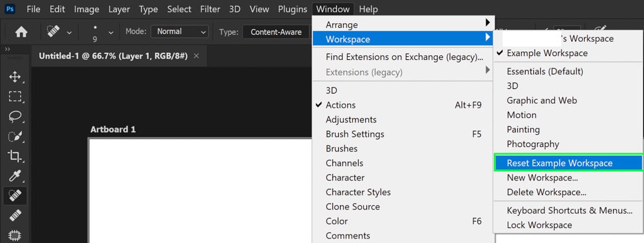Switch to Graphic and Web workspace
644x243 pixels.
[x=569, y=101]
